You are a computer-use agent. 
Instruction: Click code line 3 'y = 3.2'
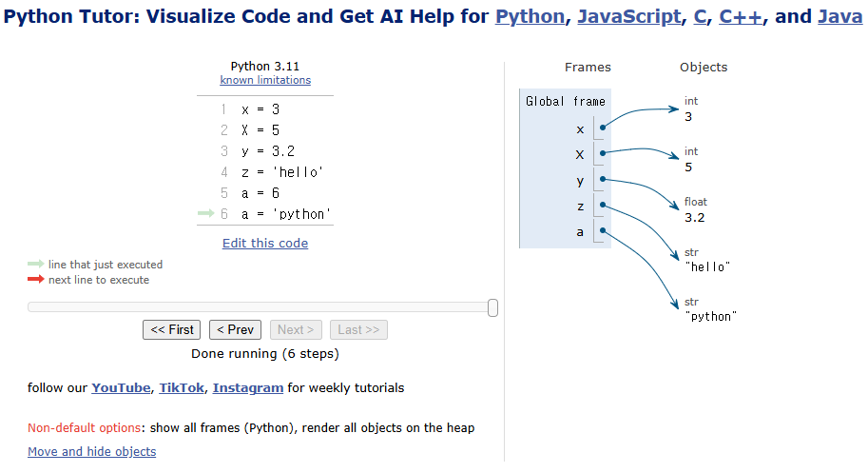pyautogui.click(x=268, y=151)
